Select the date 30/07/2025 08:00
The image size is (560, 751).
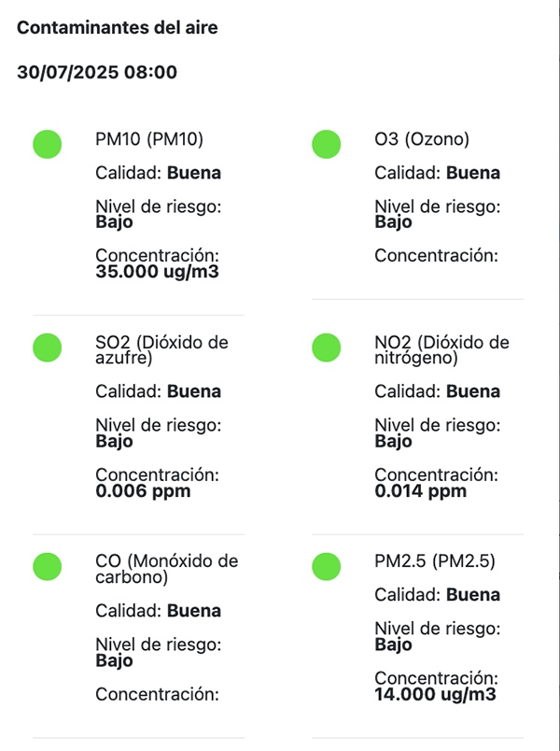[97, 72]
